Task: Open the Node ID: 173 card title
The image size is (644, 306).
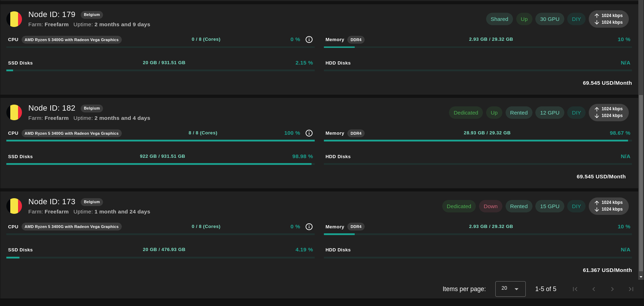Action: 52,202
